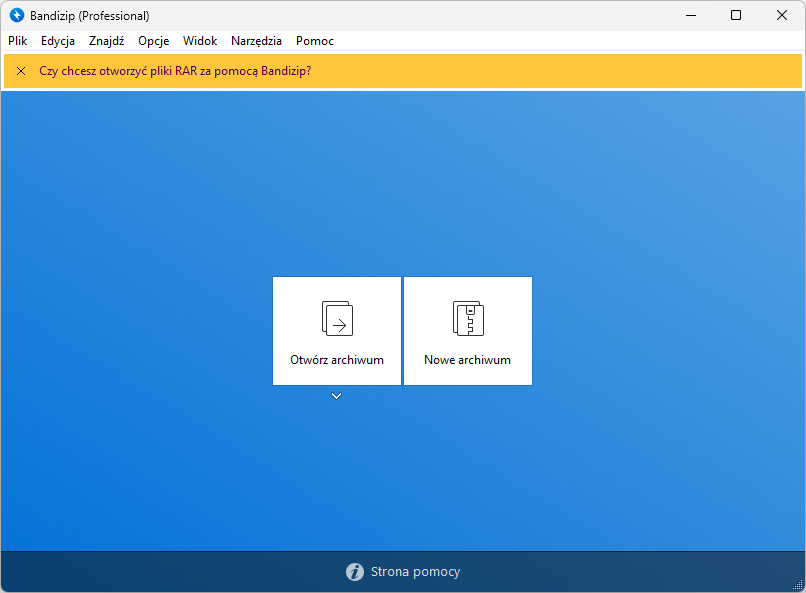This screenshot has width=806, height=593.
Task: Open the Znajdź menu
Action: (106, 41)
